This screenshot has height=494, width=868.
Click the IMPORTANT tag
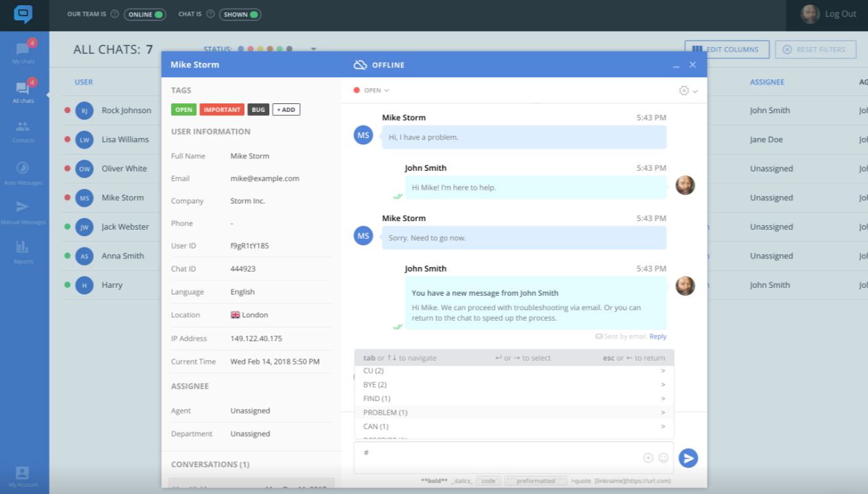(x=222, y=109)
